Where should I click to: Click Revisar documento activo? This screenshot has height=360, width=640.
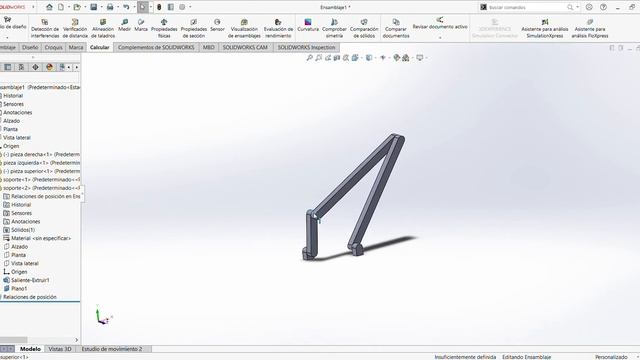(x=440, y=23)
